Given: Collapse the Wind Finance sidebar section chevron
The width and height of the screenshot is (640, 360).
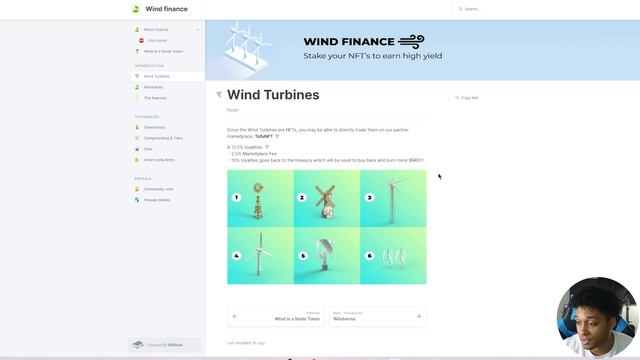Looking at the screenshot, I should (x=198, y=30).
